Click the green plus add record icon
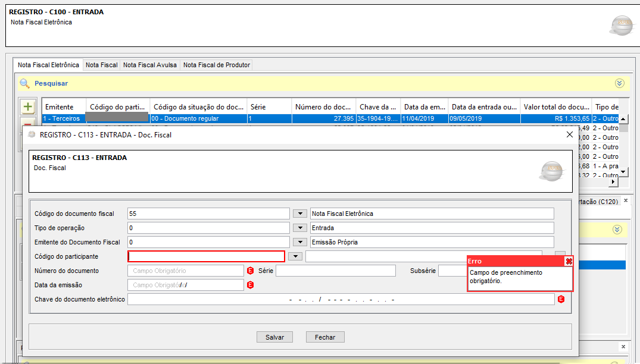Screen dimensions: 640x364 (27, 106)
